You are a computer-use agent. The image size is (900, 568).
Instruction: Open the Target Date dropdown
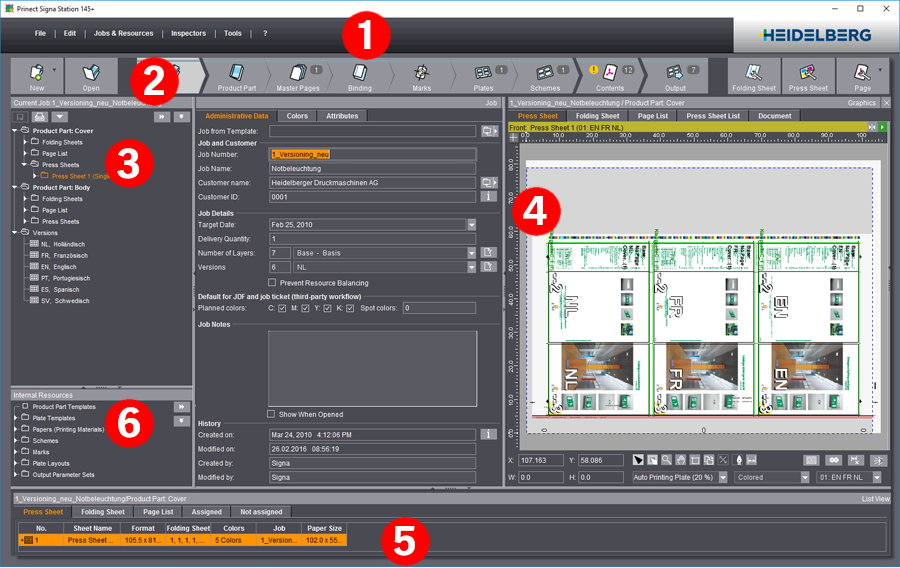pos(472,225)
